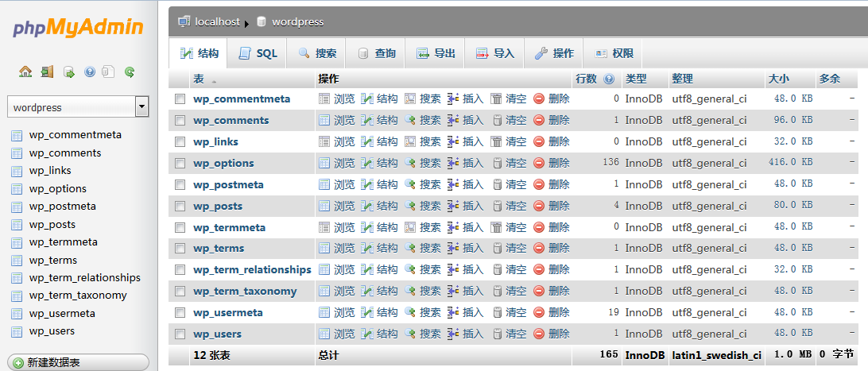Open wp_term_relationships link in main table
868x371 pixels.
(253, 270)
